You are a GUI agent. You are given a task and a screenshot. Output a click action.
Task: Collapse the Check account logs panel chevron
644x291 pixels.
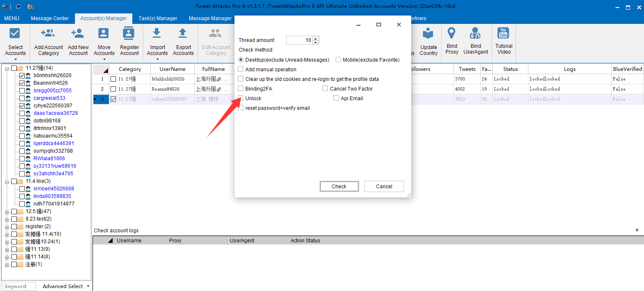coord(637,230)
